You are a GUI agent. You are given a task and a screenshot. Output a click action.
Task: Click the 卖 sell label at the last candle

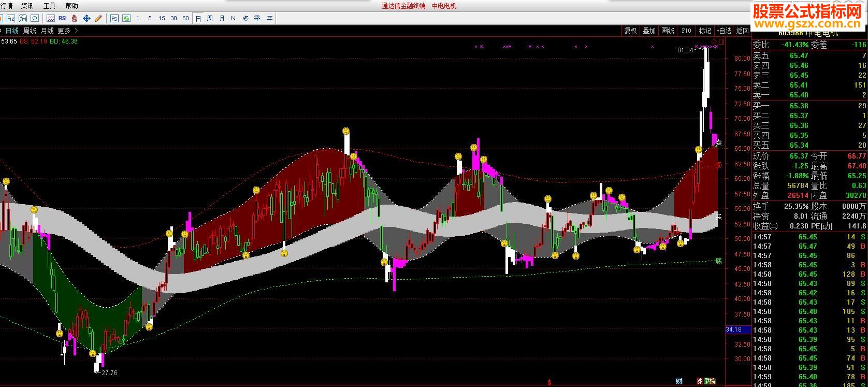[x=718, y=142]
